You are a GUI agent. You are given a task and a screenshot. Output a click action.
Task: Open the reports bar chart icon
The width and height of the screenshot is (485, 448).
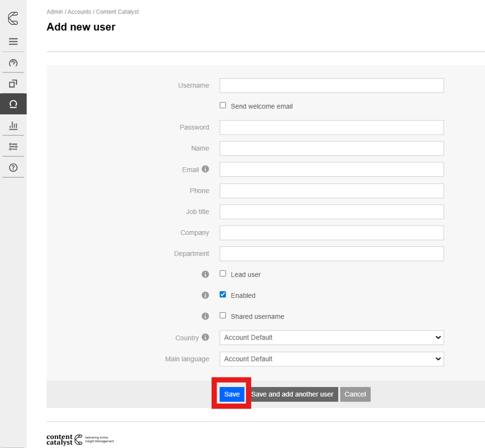coord(13,125)
